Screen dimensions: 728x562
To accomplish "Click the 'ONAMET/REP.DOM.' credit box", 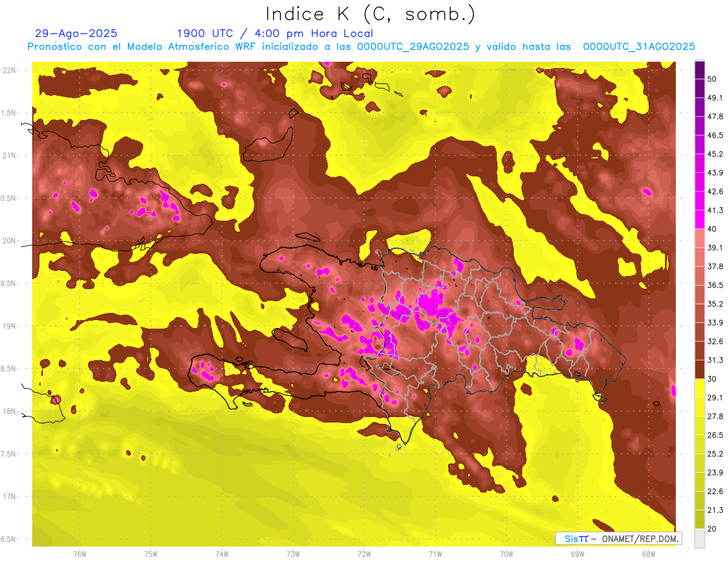I will point(618,538).
